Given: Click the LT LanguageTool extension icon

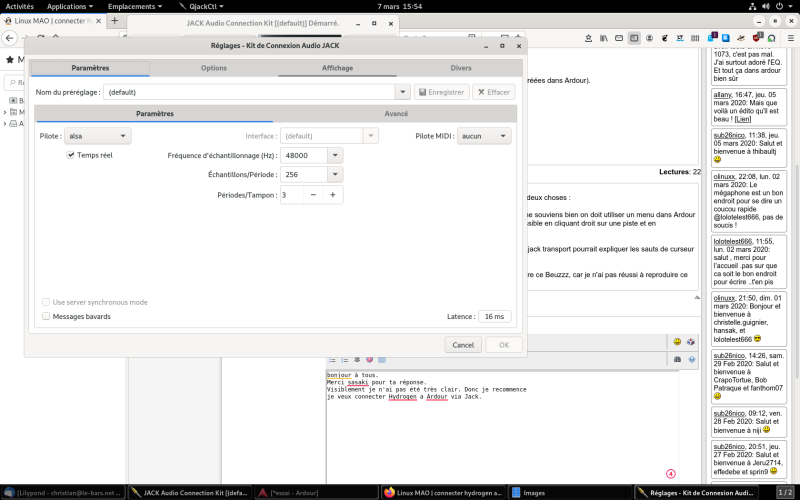Looking at the screenshot, I should 680,38.
